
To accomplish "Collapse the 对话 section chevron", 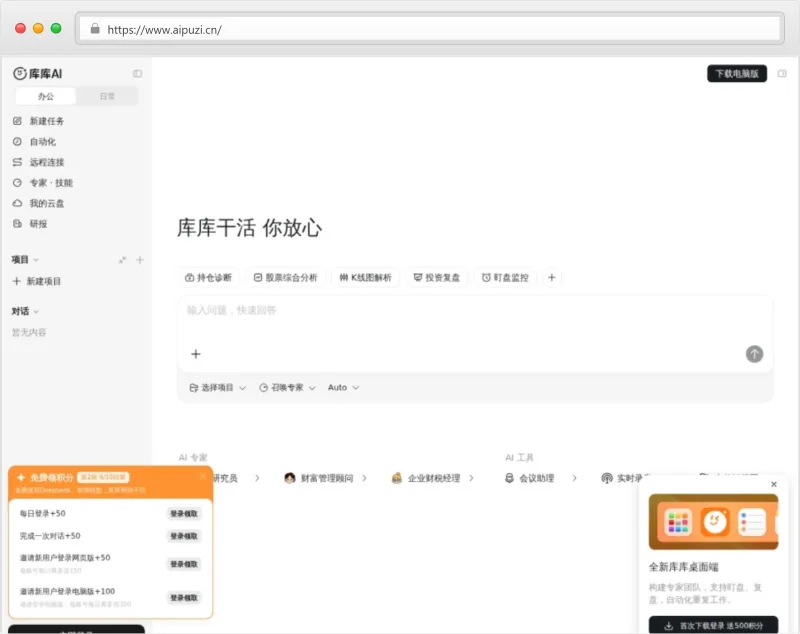I will (x=36, y=312).
